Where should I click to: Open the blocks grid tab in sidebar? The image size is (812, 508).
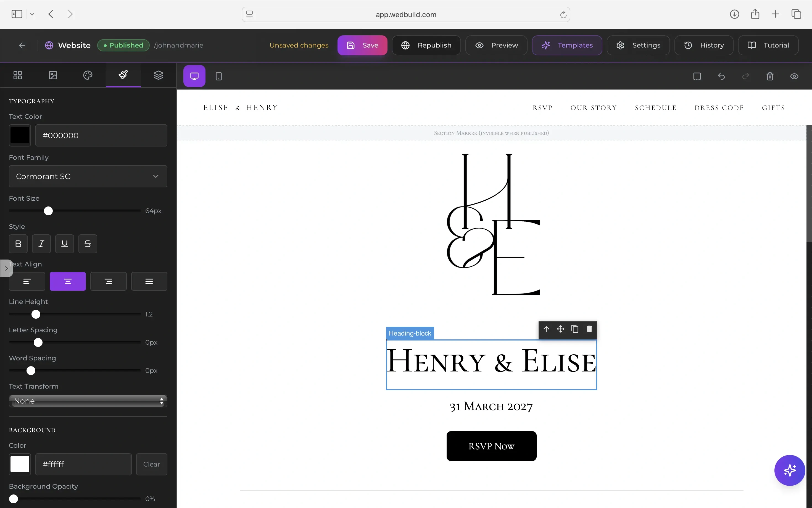pos(17,75)
